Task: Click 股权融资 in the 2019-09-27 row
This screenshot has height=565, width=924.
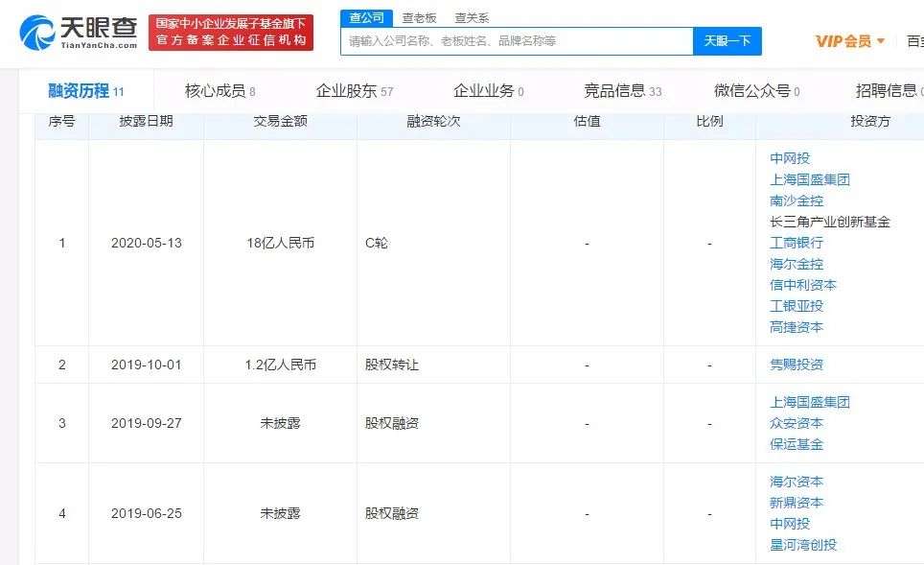Action: (392, 423)
